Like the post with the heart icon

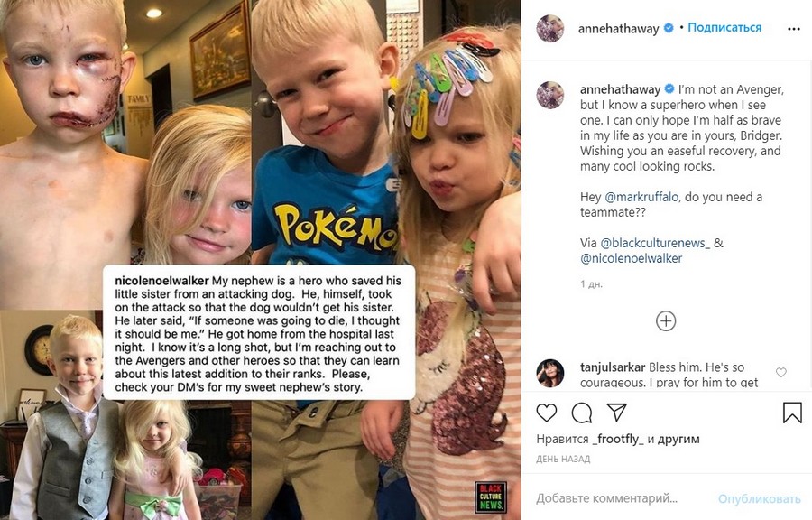[x=547, y=413]
